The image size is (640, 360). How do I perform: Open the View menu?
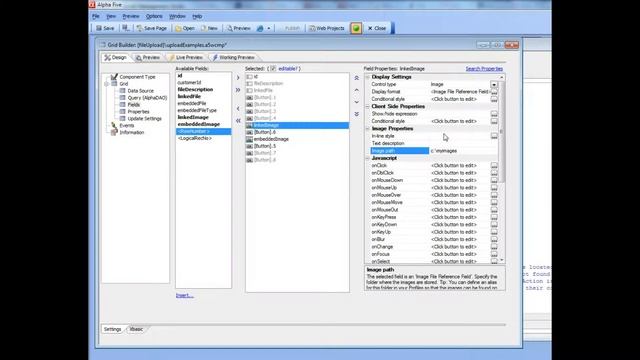pyautogui.click(x=111, y=16)
